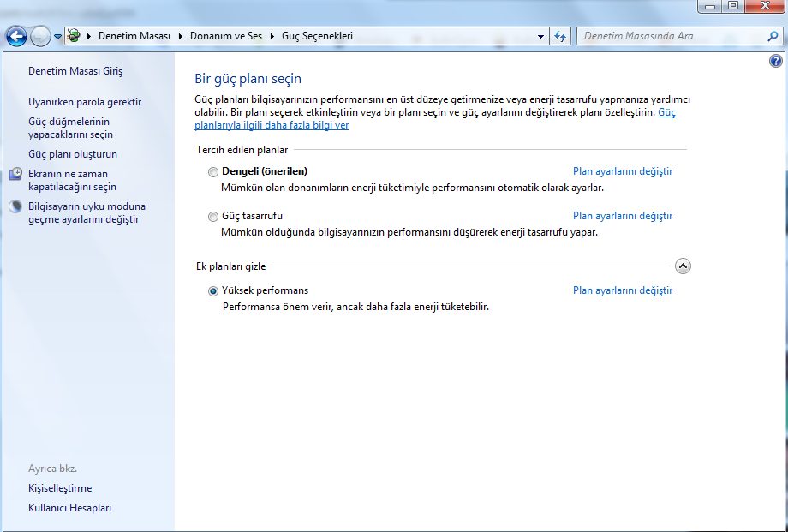The height and width of the screenshot is (532, 788).
Task: Expand breadcrumb arrow after Denetim Masası
Action: [181, 36]
